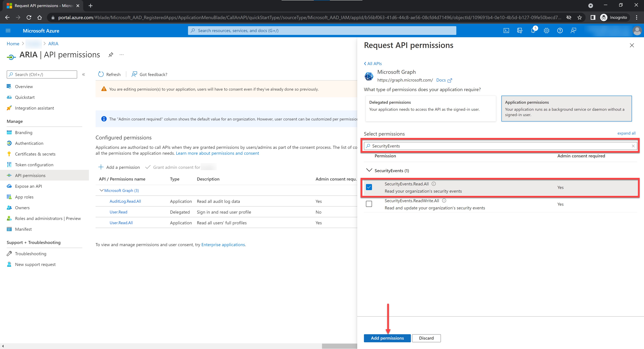Open Certificates & secrets in sidebar
This screenshot has width=644, height=349.
pyautogui.click(x=35, y=154)
